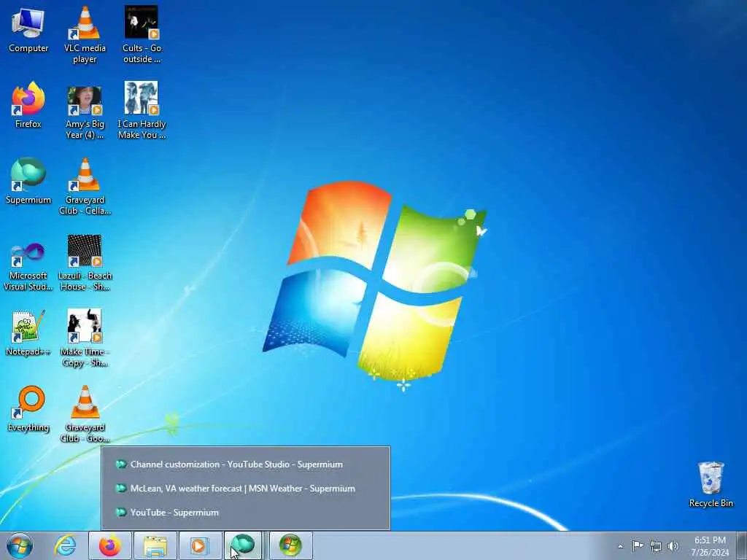
Task: Select Lazuli - Beach House video shortcut
Action: [x=85, y=262]
